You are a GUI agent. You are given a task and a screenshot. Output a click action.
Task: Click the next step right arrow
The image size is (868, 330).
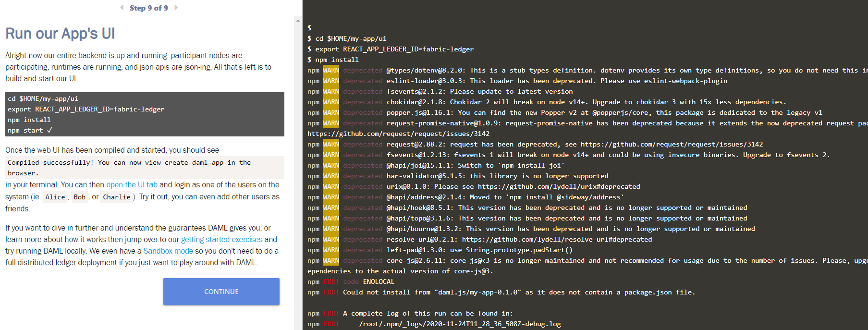176,8
